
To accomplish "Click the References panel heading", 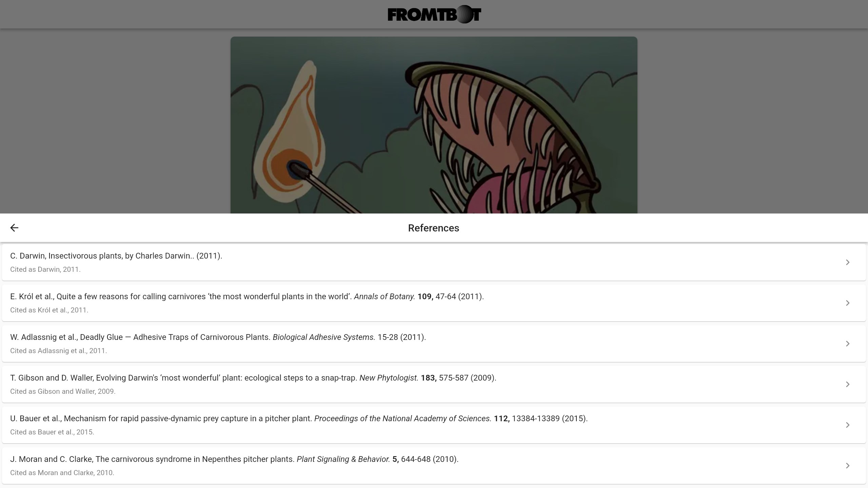I will [433, 228].
